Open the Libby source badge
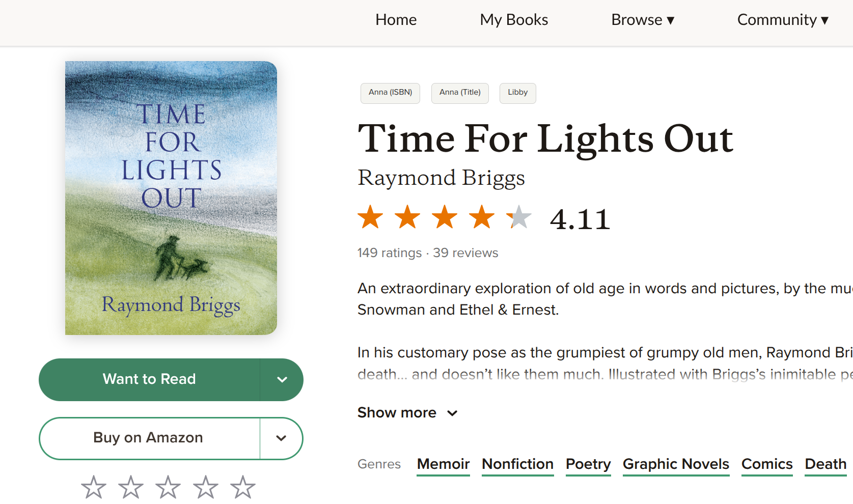The height and width of the screenshot is (504, 853). (x=517, y=93)
